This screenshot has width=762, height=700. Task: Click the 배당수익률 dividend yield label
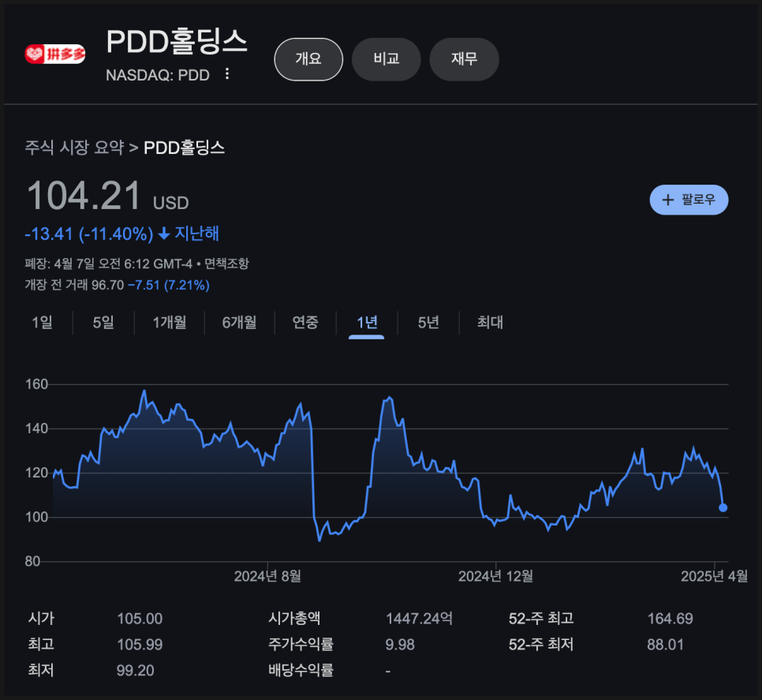click(301, 670)
